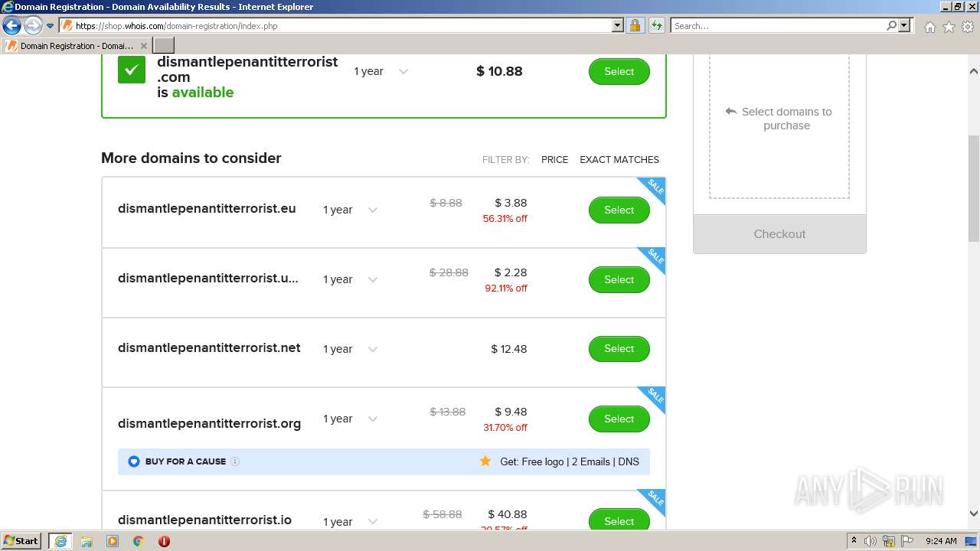Click the Buy For A Cause heart icon
Screen dimensions: 980x551
click(x=134, y=461)
